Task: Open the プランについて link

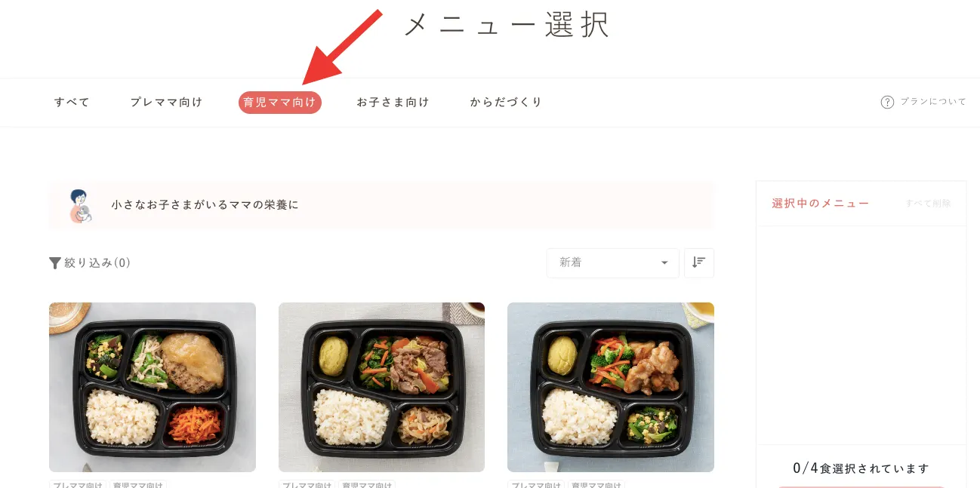Action: [x=932, y=102]
